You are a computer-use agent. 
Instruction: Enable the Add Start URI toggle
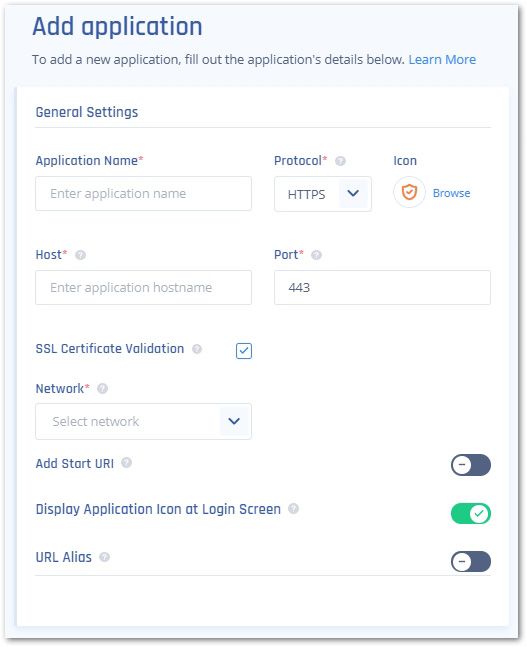tap(471, 465)
